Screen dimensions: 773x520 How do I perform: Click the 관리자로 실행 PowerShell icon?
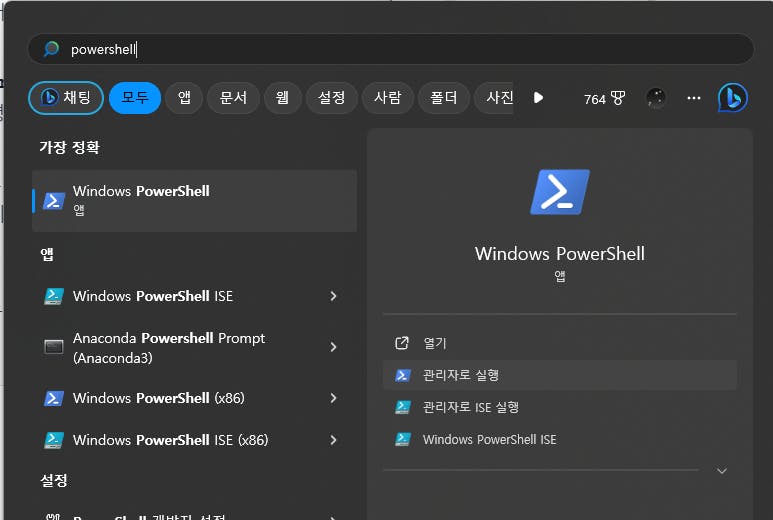pyautogui.click(x=402, y=376)
